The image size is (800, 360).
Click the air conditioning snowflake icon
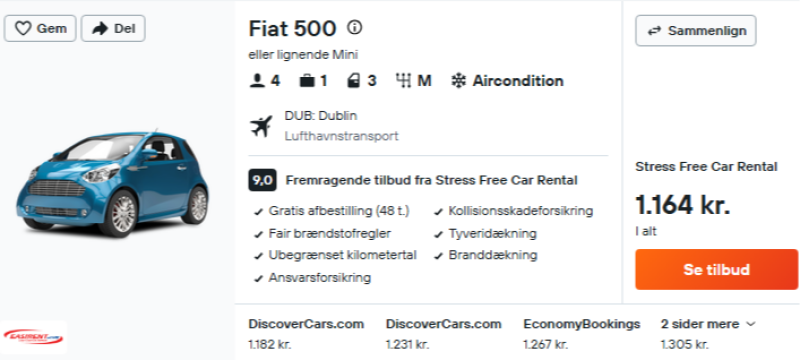coord(459,81)
